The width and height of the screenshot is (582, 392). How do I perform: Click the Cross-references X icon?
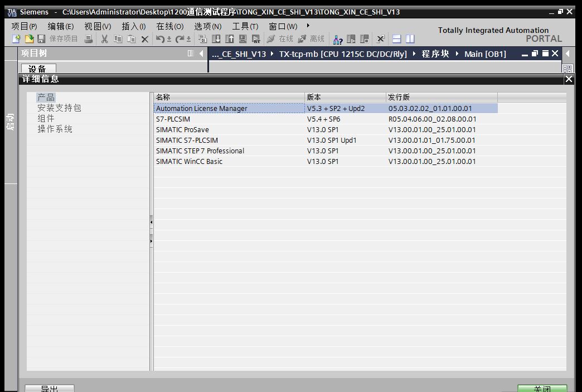point(380,38)
